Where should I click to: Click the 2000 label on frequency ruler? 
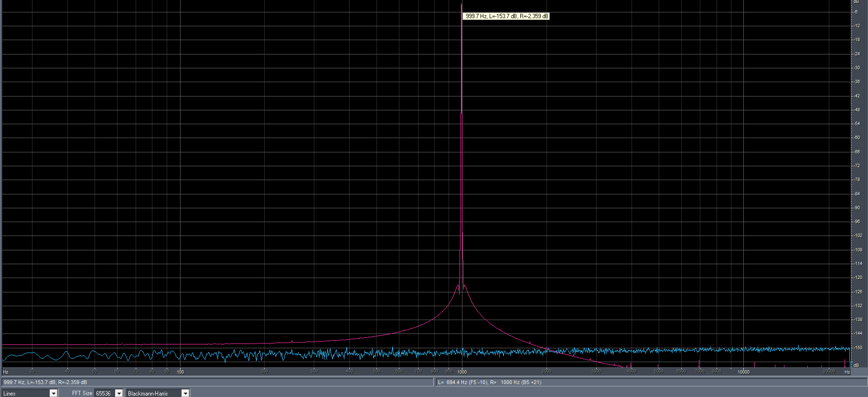click(x=547, y=371)
